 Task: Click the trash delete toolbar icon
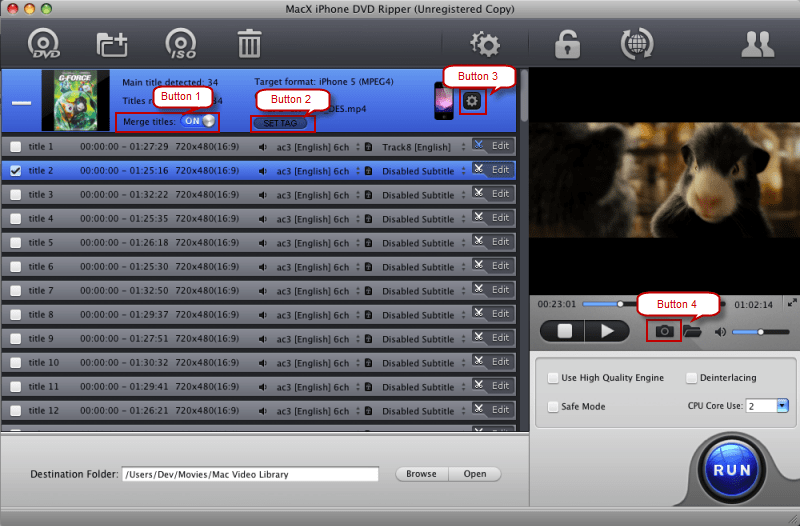click(249, 44)
